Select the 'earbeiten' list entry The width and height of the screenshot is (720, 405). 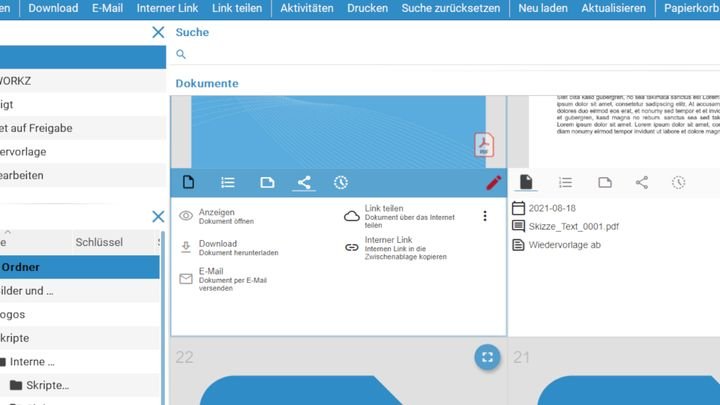[x=83, y=175]
